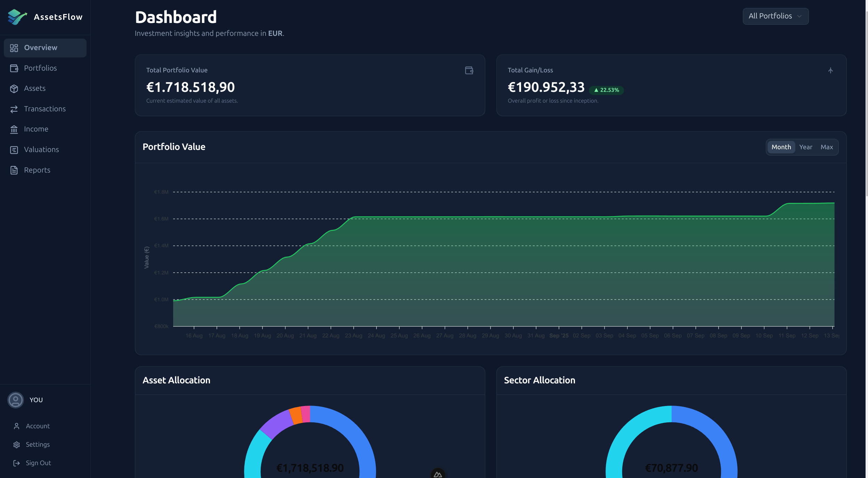Image resolution: width=868 pixels, height=478 pixels.
Task: Click the Income bank icon
Action: (x=14, y=129)
